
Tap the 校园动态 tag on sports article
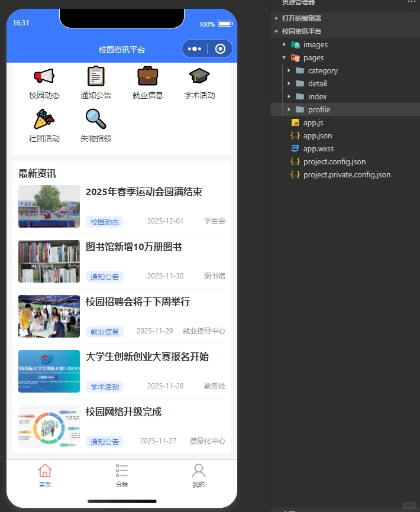(x=105, y=222)
